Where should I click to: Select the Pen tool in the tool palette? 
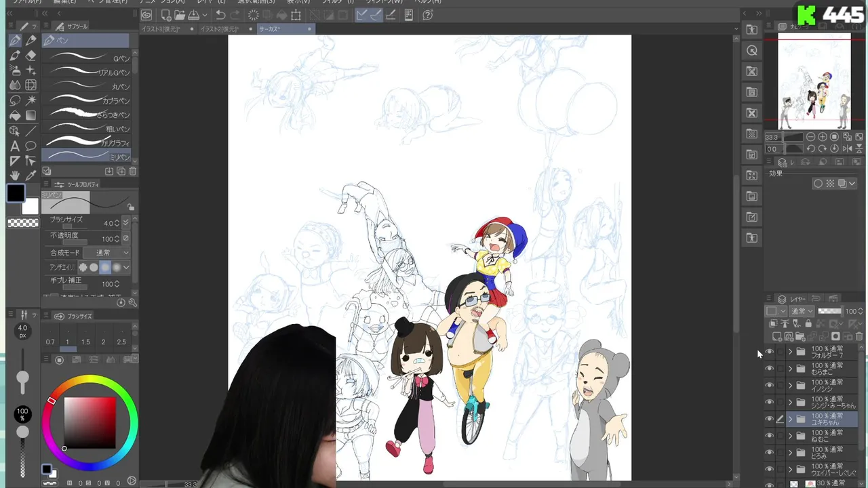click(x=15, y=41)
